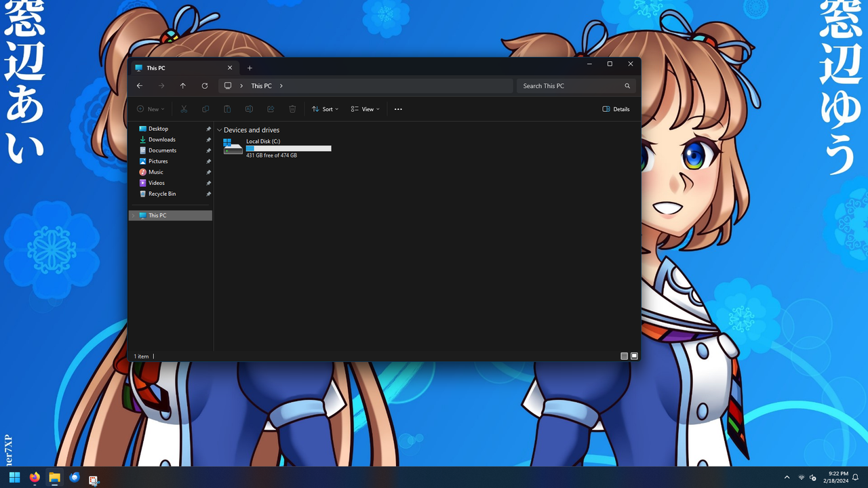Click the Local Disk (C:) label
The width and height of the screenshot is (868, 488).
pos(263,142)
